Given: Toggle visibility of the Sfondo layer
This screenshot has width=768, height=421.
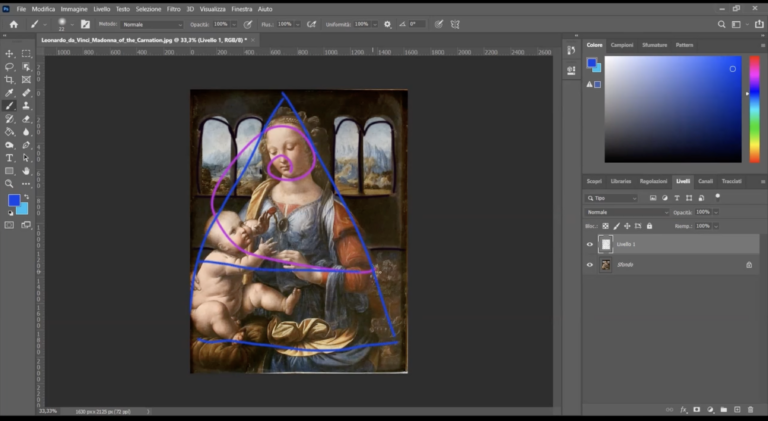Looking at the screenshot, I should [x=589, y=265].
